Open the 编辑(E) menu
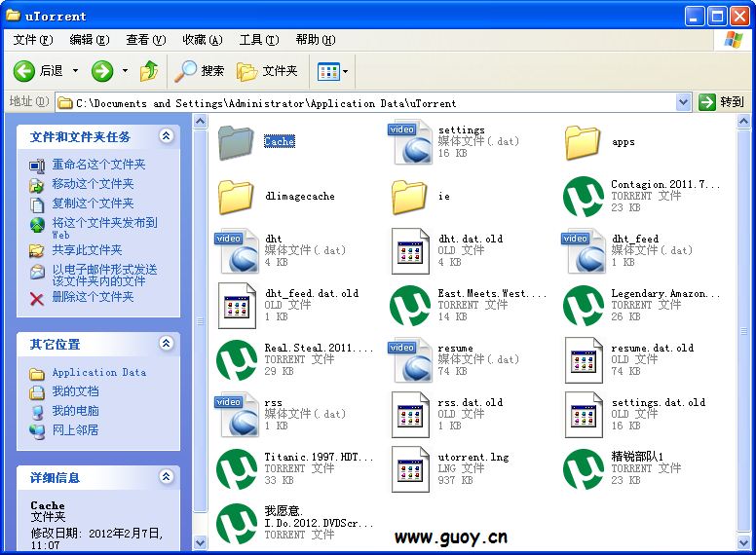This screenshot has width=756, height=555. point(90,40)
